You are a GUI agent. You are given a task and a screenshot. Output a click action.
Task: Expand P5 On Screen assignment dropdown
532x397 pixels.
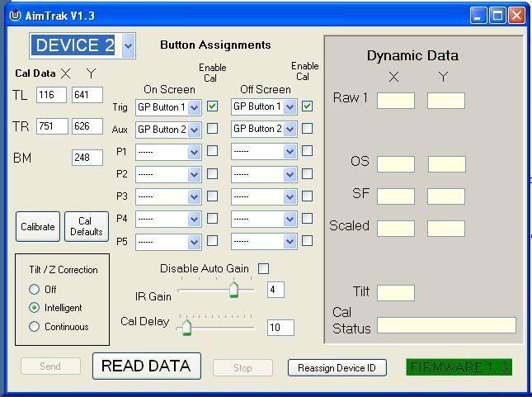point(194,242)
